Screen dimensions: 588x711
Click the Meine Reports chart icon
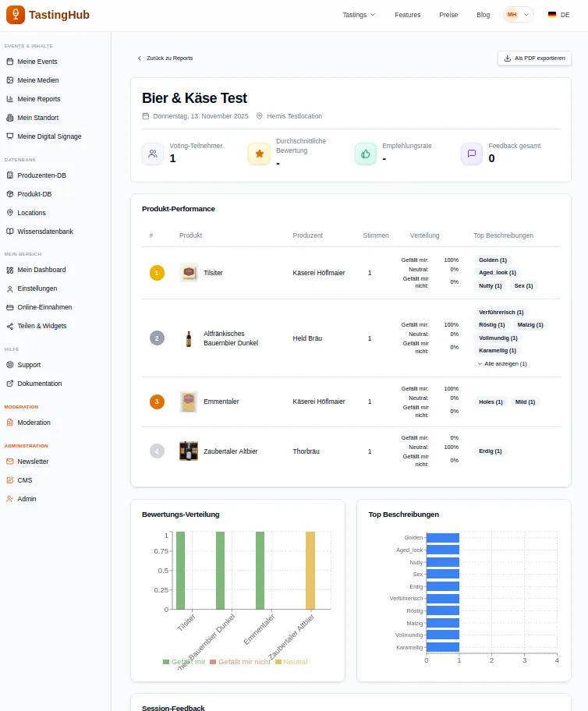coord(10,99)
